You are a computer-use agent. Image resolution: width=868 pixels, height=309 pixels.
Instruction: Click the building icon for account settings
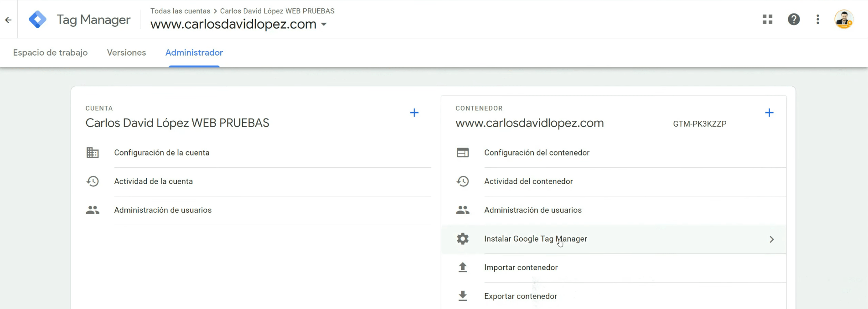pyautogui.click(x=93, y=153)
